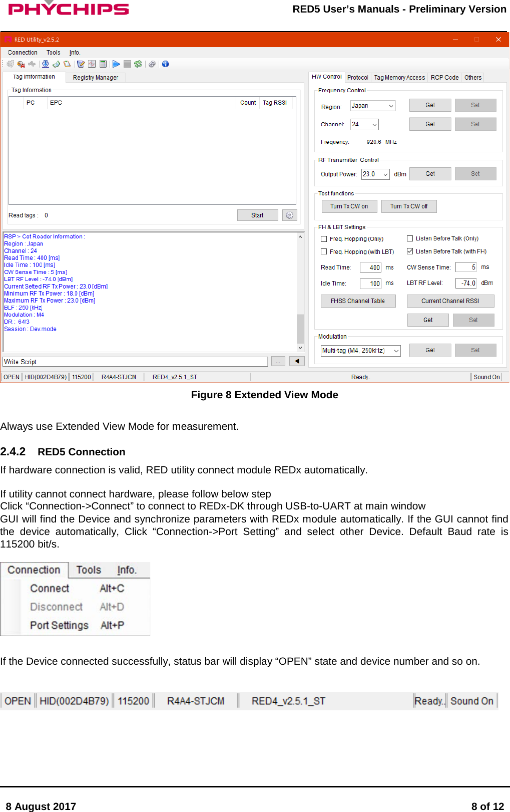Click Sound On in utility window status bar
Image resolution: width=510 pixels, height=812 pixels.
point(487,377)
